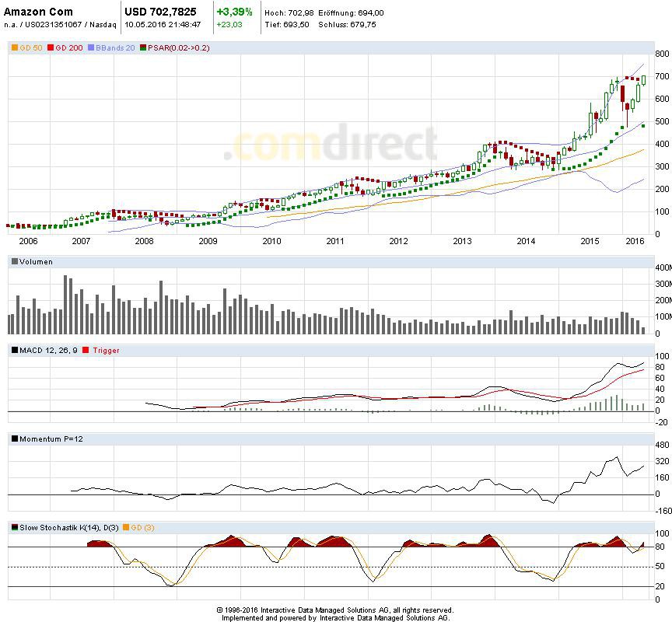Viewport: 672px width, 622px height.
Task: Click the 2016 year label on axis
Action: (634, 241)
